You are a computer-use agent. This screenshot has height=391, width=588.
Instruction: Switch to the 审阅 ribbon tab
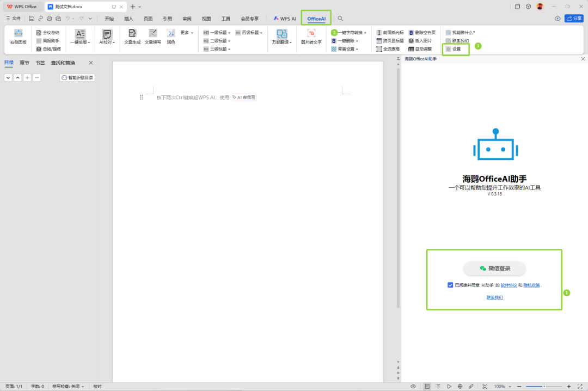(x=187, y=19)
